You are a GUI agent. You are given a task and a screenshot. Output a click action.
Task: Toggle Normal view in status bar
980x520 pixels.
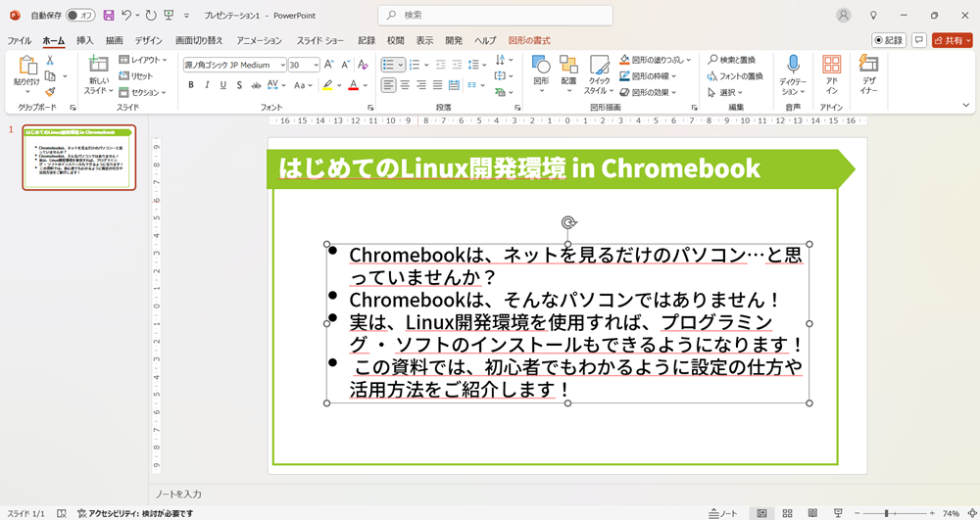click(x=761, y=513)
